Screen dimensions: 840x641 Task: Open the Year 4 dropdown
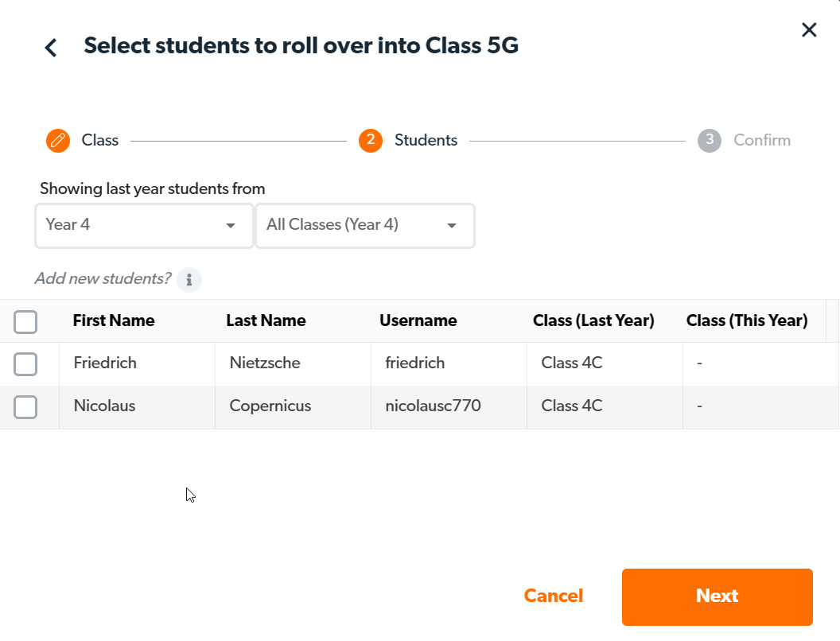tap(144, 226)
